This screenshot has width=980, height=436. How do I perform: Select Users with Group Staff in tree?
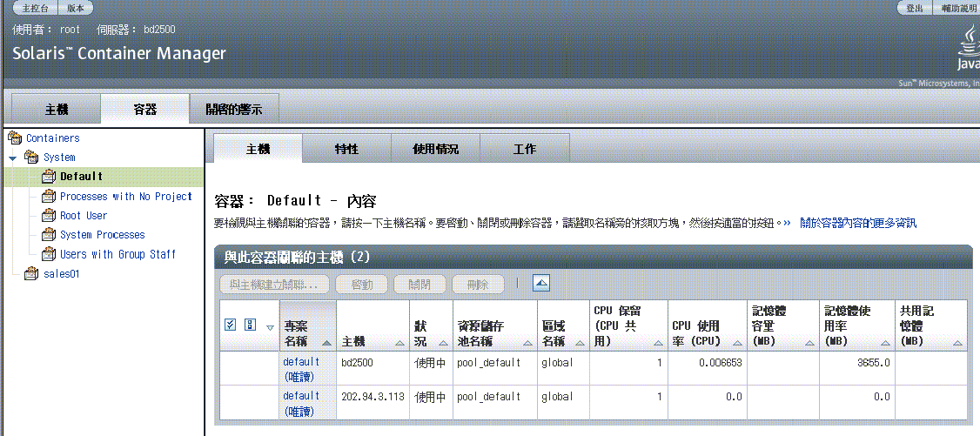coord(118,254)
